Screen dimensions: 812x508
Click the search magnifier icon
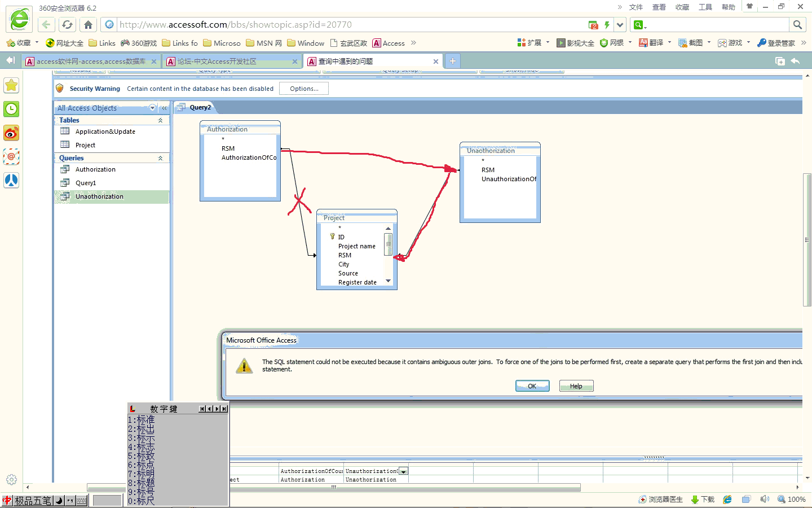pos(797,24)
